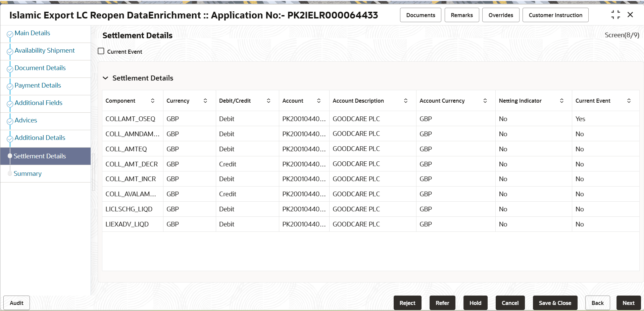
Task: Select the COLL_AMNDAM... component cell
Action: [x=133, y=134]
